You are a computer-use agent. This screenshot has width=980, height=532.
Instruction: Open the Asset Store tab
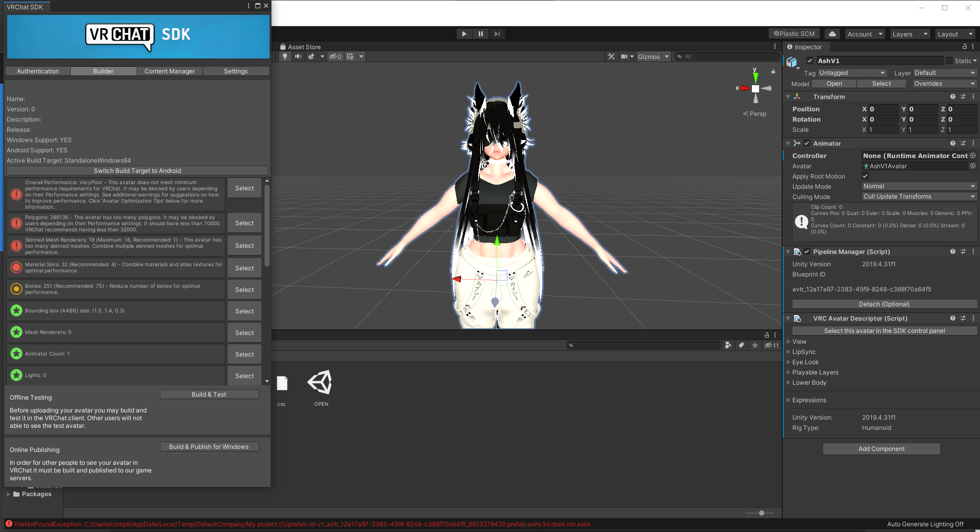click(300, 47)
